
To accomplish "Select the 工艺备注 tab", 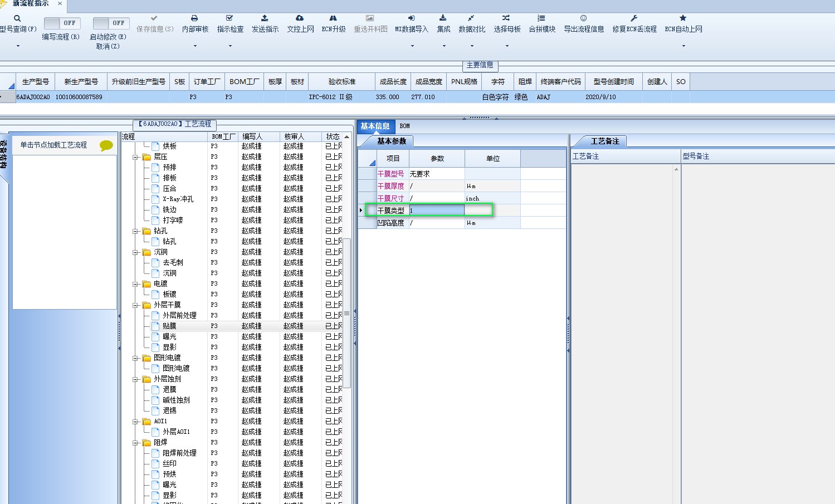I will [x=605, y=141].
